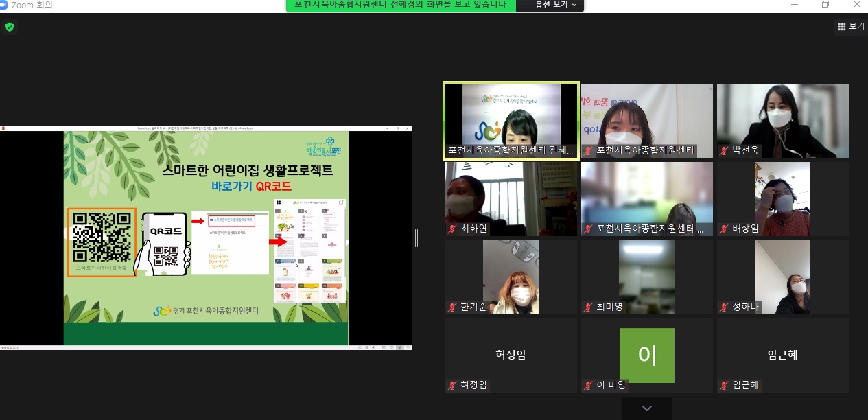
Task: Click the 포천시육아종합지원센터 전혜... name label
Action: pyautogui.click(x=511, y=150)
